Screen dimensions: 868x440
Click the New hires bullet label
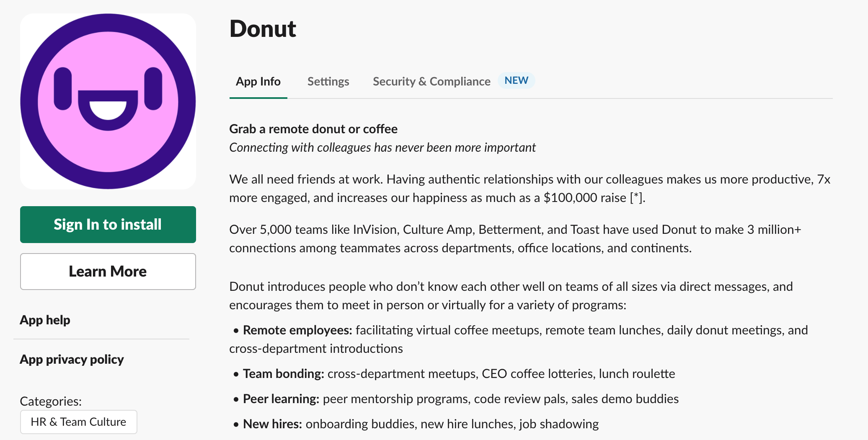point(272,424)
